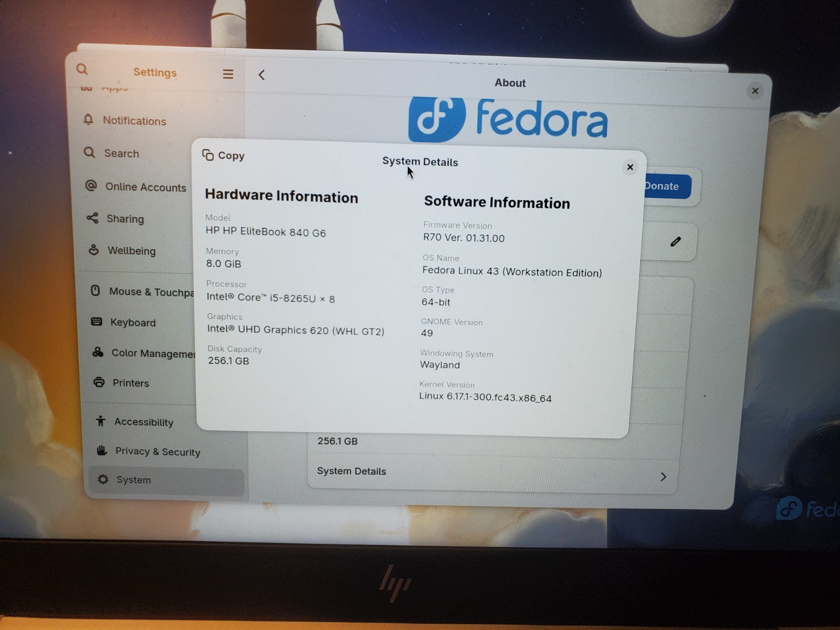Expand the System Details row chevron
This screenshot has width=840, height=630.
point(663,477)
